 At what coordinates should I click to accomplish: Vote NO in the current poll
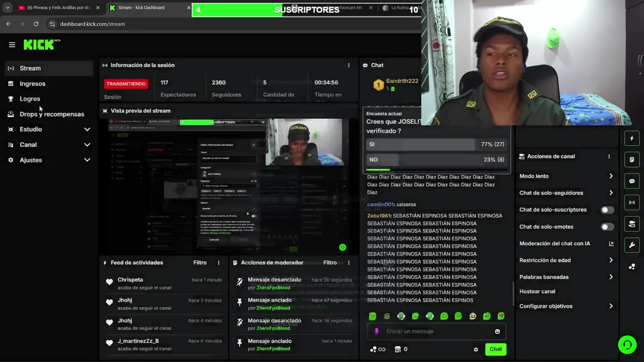pos(436,160)
